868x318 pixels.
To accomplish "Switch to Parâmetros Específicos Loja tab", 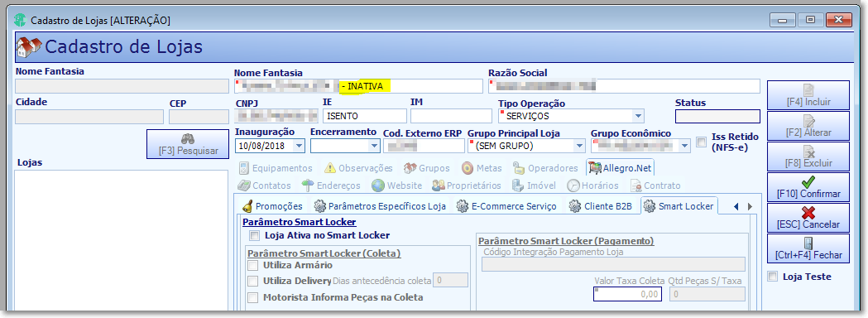I will click(x=381, y=206).
